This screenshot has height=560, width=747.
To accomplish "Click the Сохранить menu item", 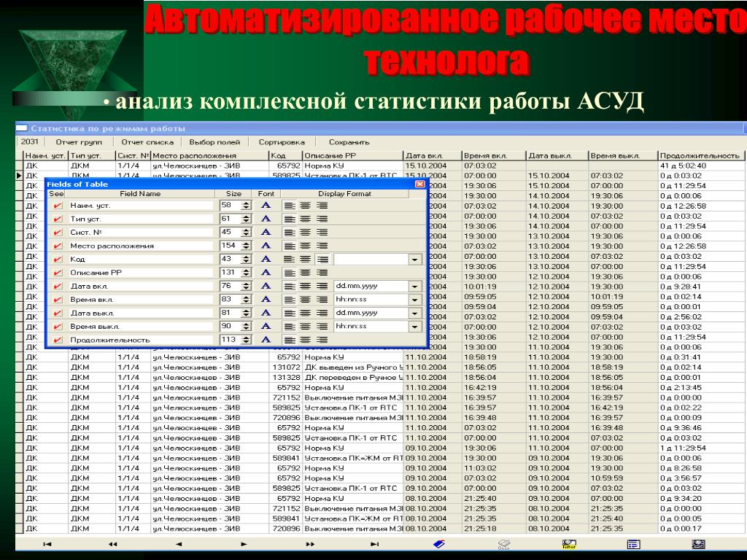I will [x=349, y=142].
